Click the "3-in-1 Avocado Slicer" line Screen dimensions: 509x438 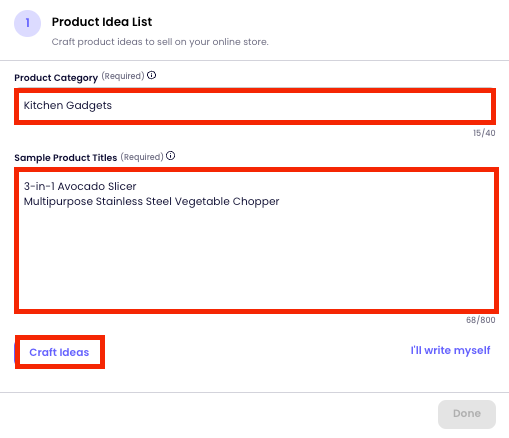[x=80, y=186]
